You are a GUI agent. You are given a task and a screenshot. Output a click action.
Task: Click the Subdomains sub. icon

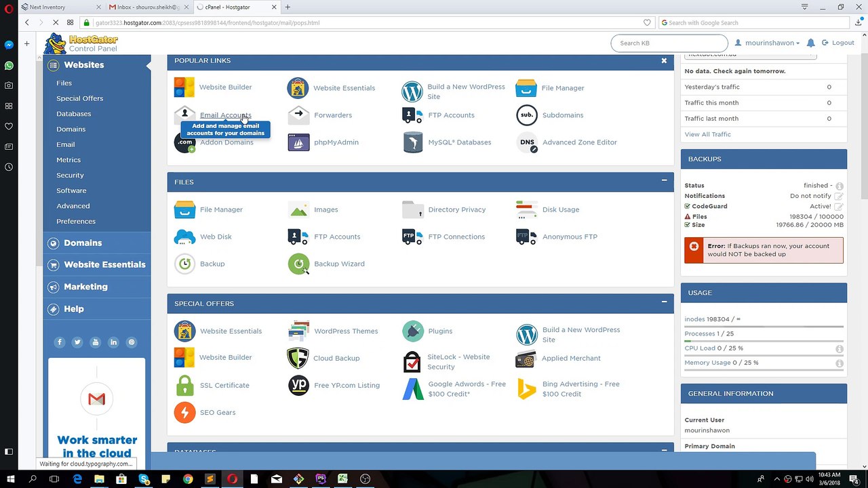(x=526, y=115)
